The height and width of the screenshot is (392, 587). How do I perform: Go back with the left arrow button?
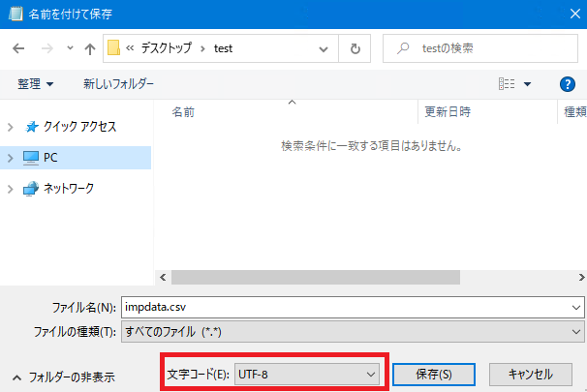click(x=18, y=48)
